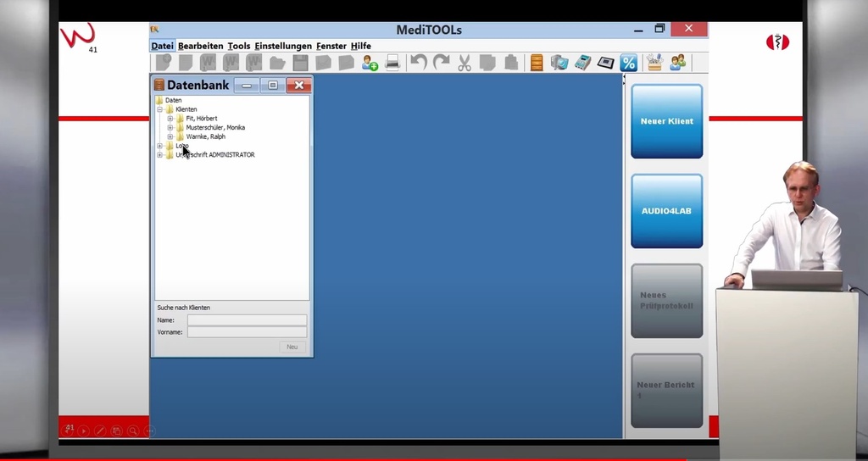Expand the Musterschüler, Monika node
Image resolution: width=868 pixels, height=461 pixels.
170,127
